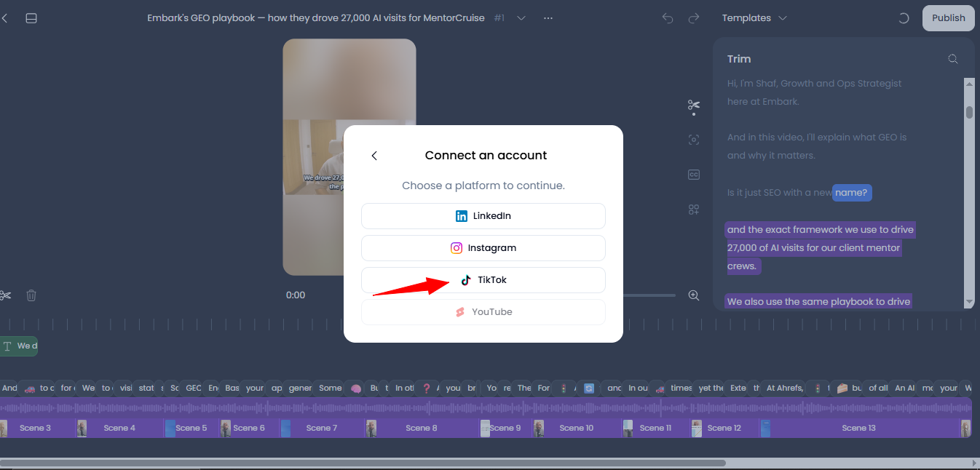Click the Publish button
Screen dimensions: 980x470
948,18
